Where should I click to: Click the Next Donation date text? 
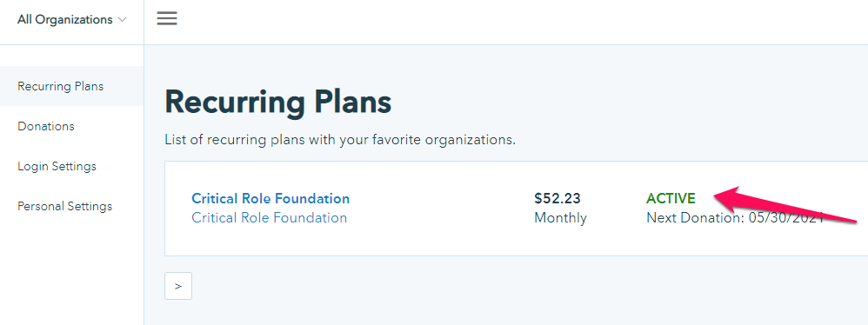point(735,218)
